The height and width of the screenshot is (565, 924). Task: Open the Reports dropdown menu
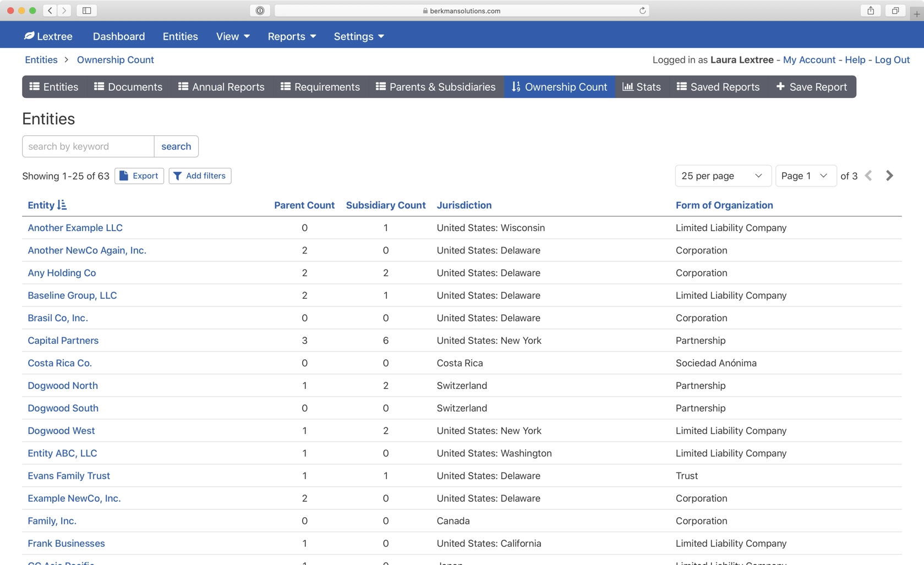[x=292, y=36]
